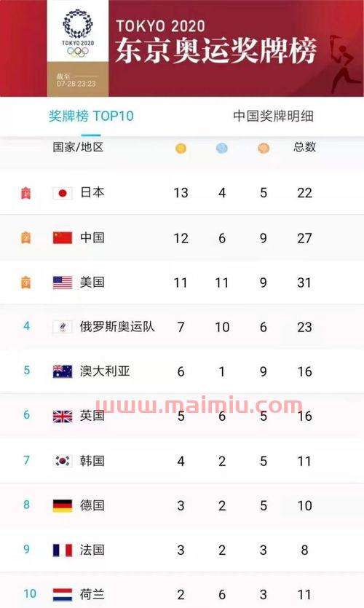Click the gold medal column icon
This screenshot has height=608, width=364.
pos(181,148)
